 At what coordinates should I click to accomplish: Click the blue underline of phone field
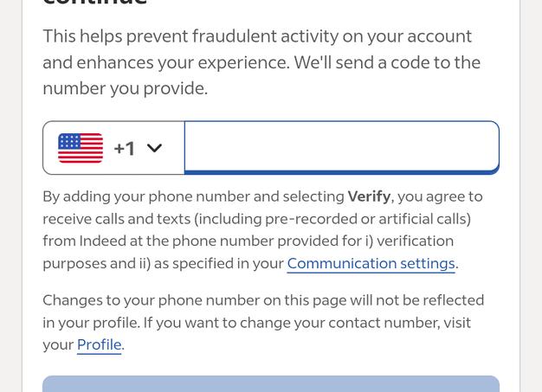(342, 172)
